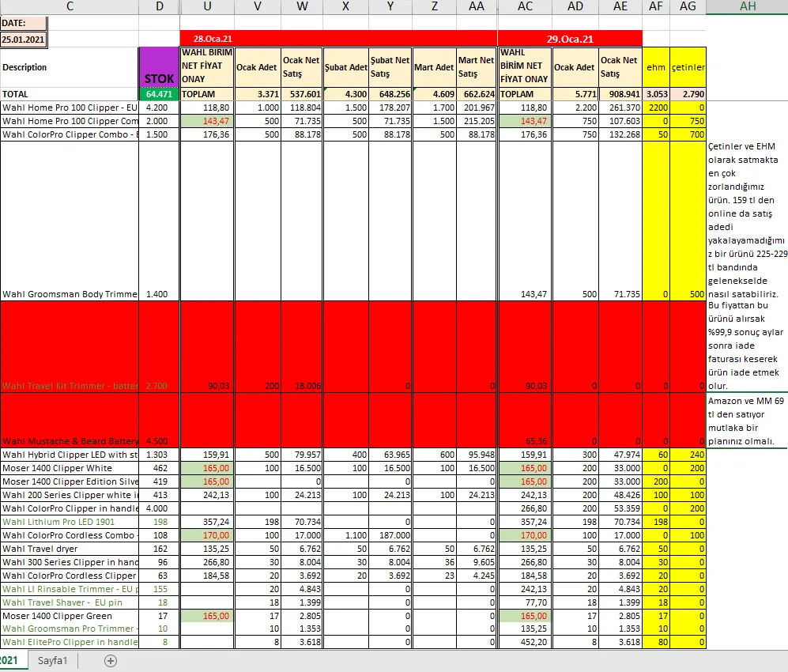Click the green 64.471 total stock cell

(159, 94)
